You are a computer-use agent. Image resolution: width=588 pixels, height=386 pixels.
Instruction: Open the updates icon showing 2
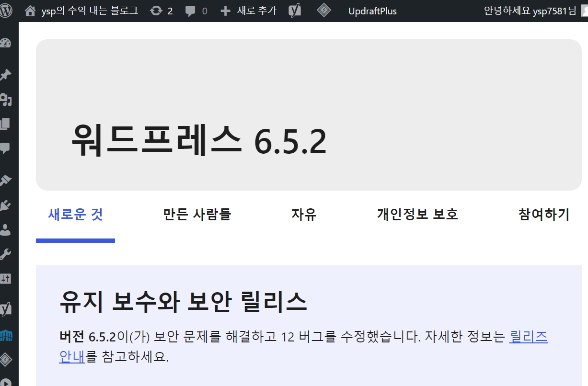click(156, 11)
